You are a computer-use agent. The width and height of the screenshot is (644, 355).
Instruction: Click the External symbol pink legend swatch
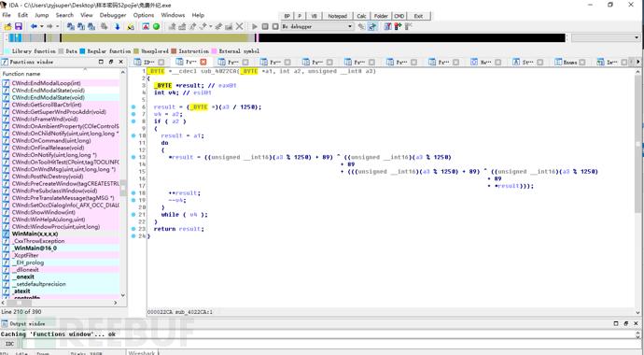214,51
